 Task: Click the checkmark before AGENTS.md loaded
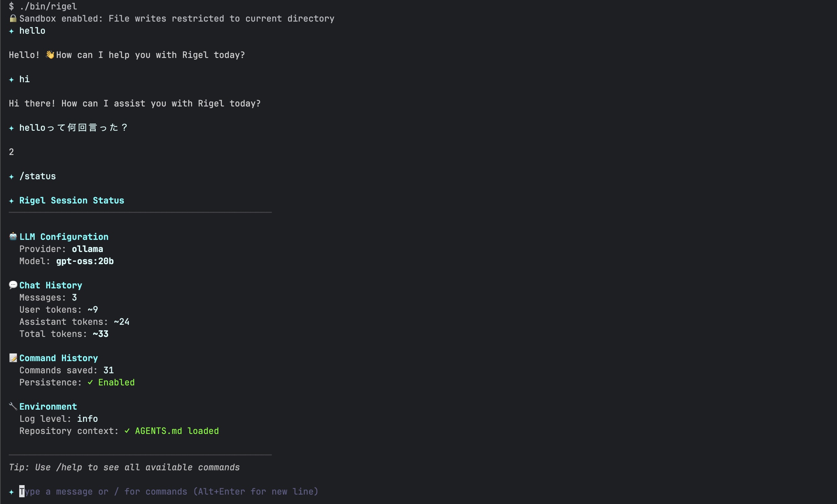(127, 431)
